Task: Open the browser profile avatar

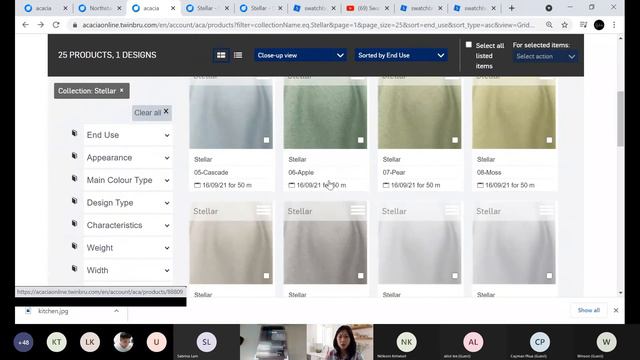Action: 599,25
